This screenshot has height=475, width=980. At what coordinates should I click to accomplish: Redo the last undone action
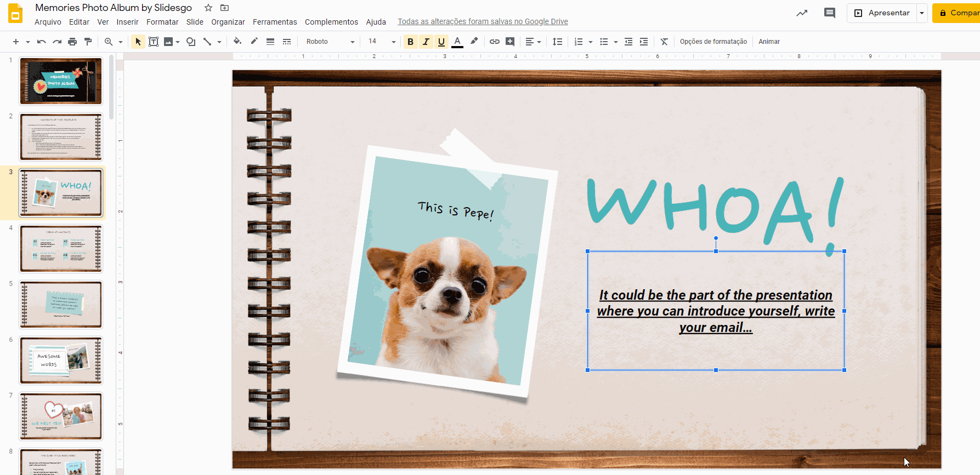(x=57, y=42)
